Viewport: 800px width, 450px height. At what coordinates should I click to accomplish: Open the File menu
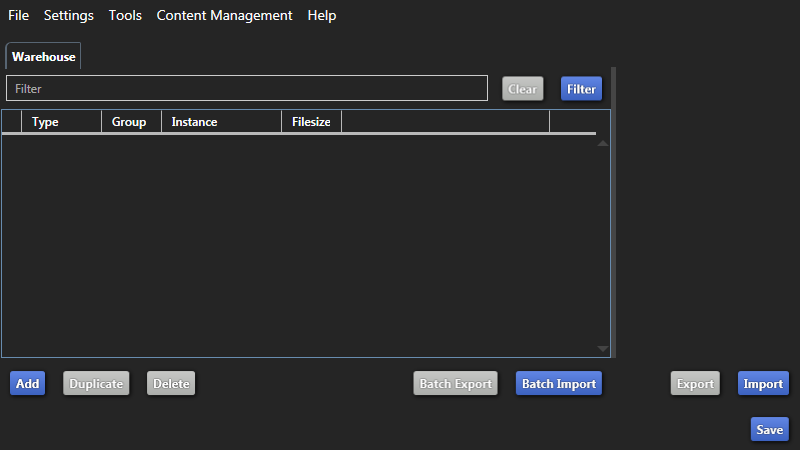click(x=18, y=15)
